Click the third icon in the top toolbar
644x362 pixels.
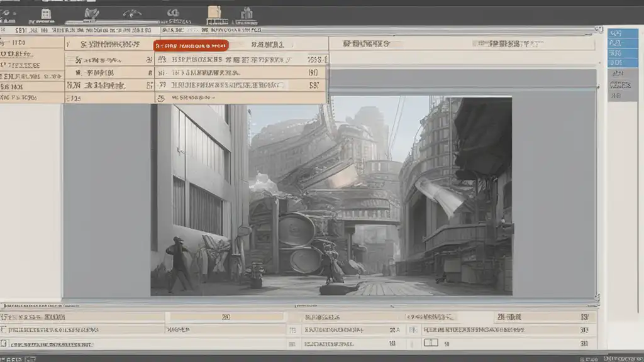click(91, 13)
